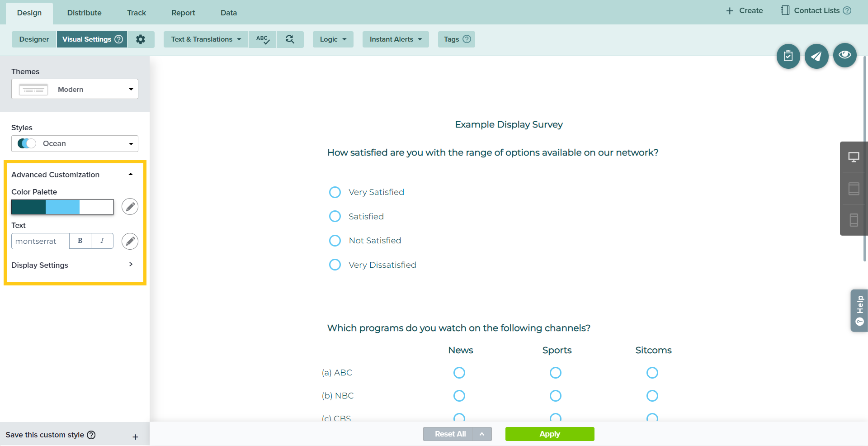Open the Report tab
Screen dimensions: 868x446
pos(183,13)
